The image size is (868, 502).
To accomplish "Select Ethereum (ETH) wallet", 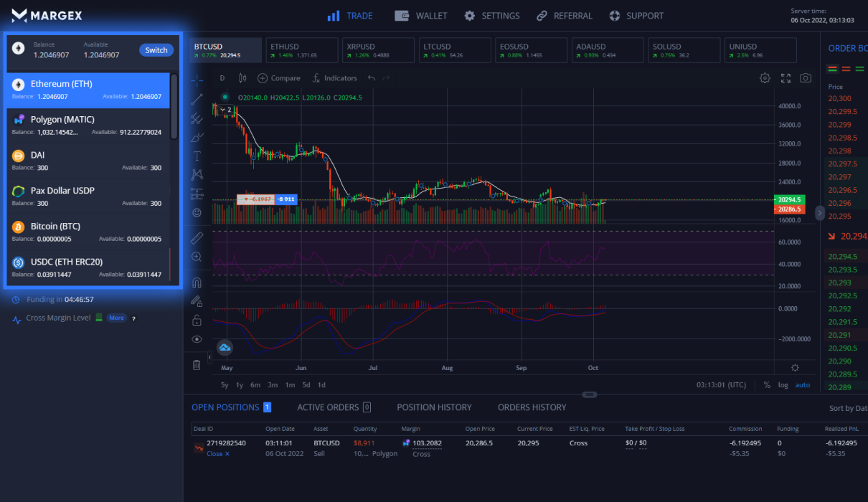I will click(88, 90).
